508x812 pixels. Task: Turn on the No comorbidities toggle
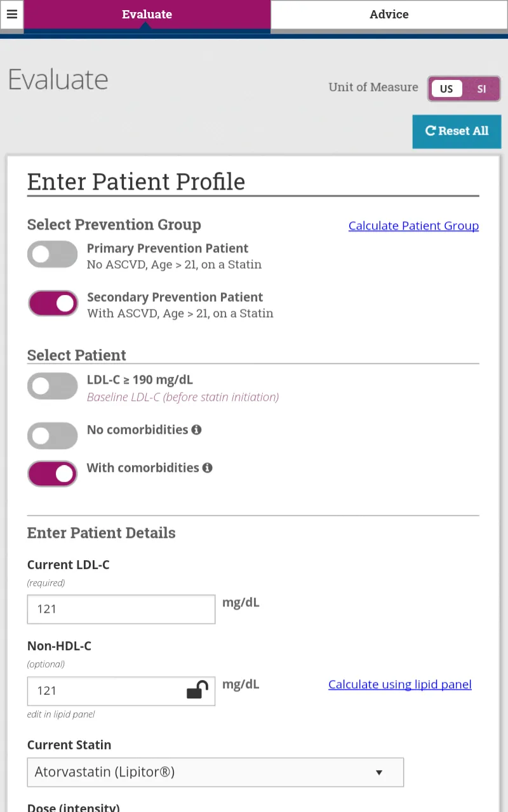tap(52, 436)
